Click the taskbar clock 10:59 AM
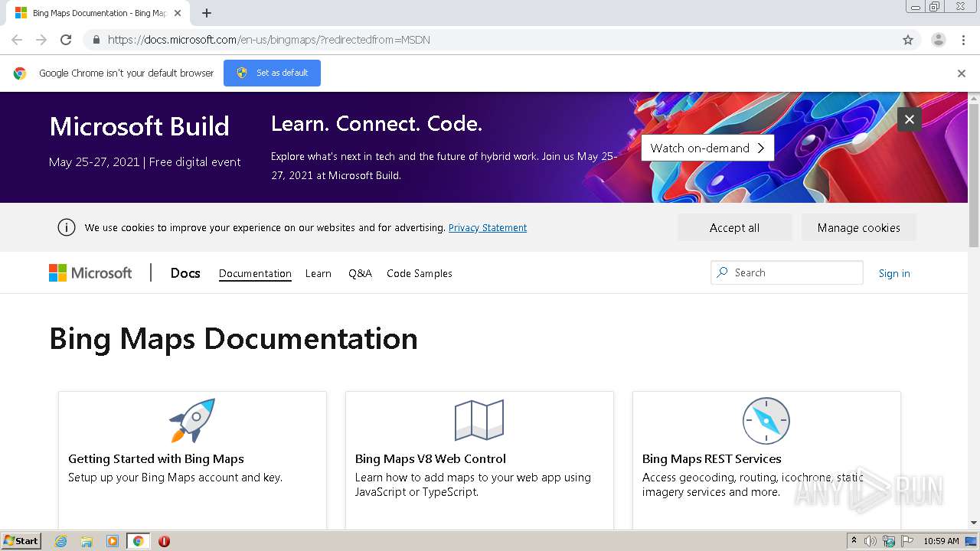980x551 pixels. click(941, 541)
